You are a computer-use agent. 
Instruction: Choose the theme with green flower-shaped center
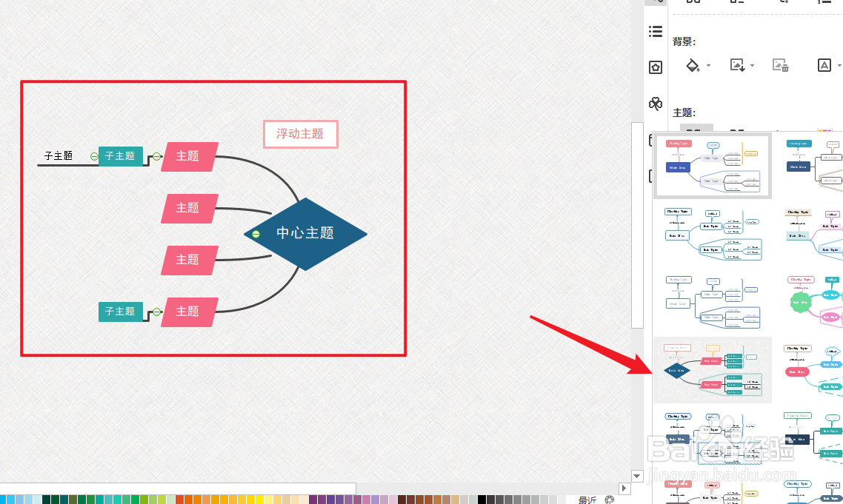pyautogui.click(x=813, y=302)
